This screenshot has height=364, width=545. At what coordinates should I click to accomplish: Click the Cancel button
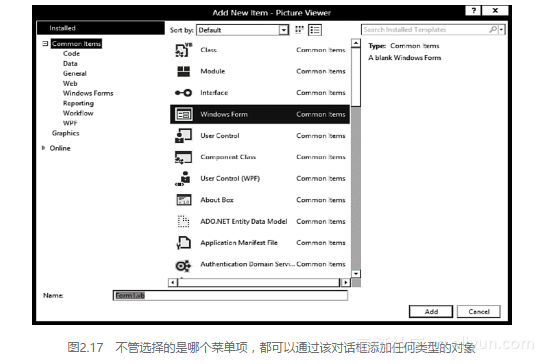[x=479, y=312]
